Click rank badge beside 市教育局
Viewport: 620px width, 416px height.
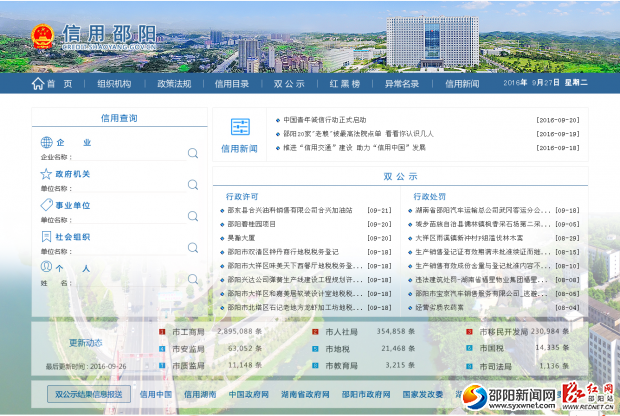click(315, 365)
